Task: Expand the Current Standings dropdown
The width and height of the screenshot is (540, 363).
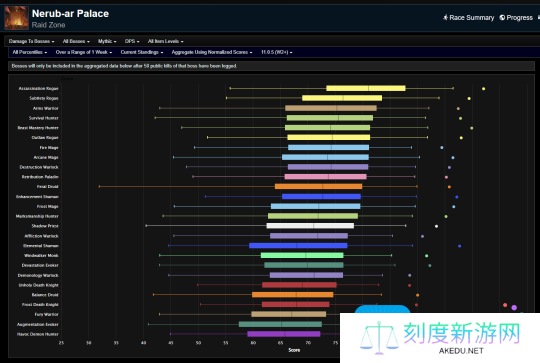Action: pos(142,52)
